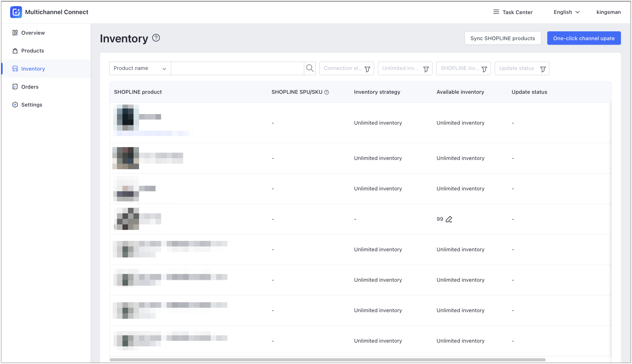This screenshot has height=364, width=632.
Task: Go to the Products section
Action: pos(46,51)
